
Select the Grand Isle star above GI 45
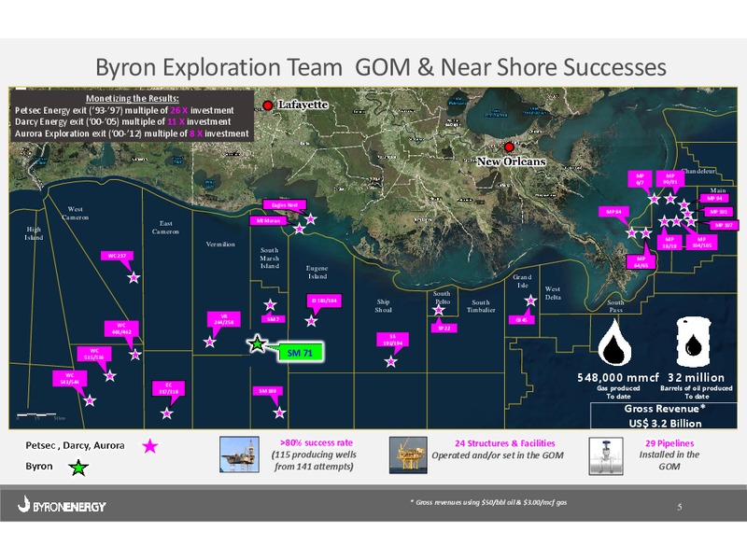tap(530, 301)
